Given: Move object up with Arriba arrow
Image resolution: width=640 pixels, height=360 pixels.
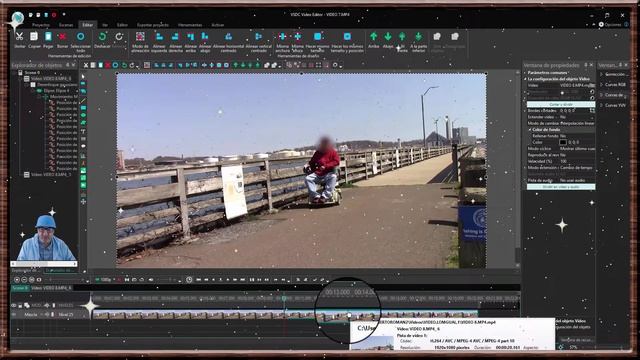Looking at the screenshot, I should coord(373,37).
